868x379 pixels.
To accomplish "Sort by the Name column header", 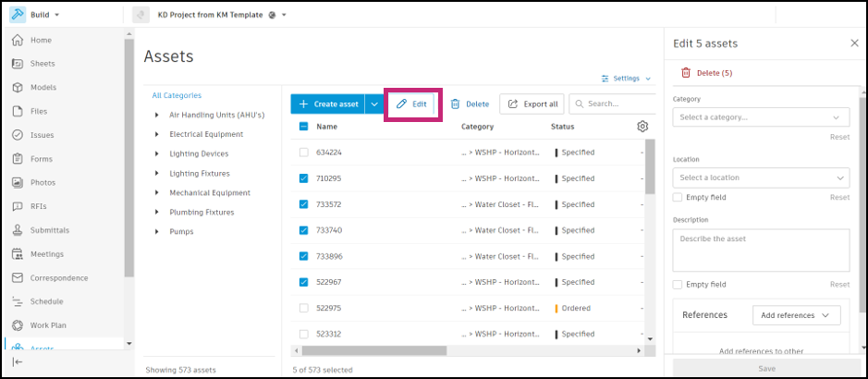I will [x=326, y=126].
